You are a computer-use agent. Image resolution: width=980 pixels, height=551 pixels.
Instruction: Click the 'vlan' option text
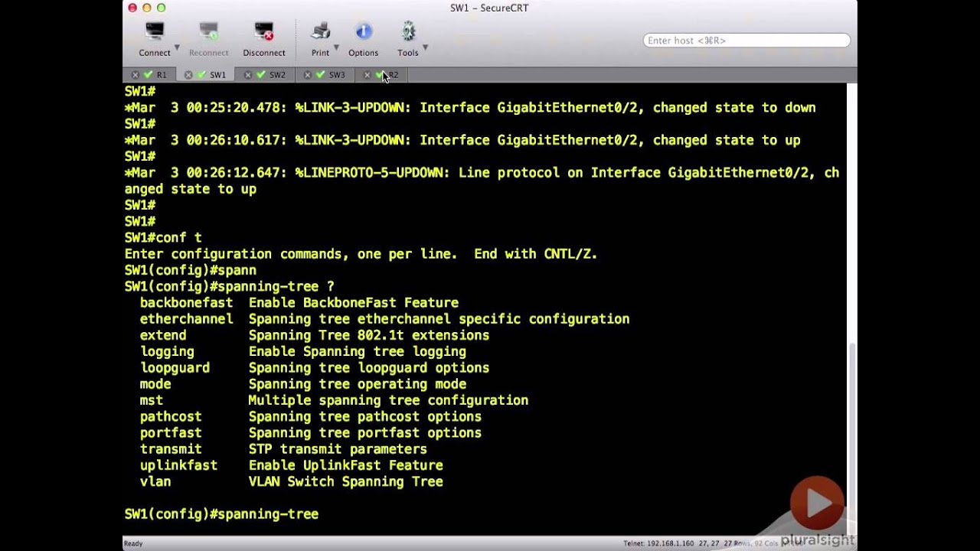(155, 481)
